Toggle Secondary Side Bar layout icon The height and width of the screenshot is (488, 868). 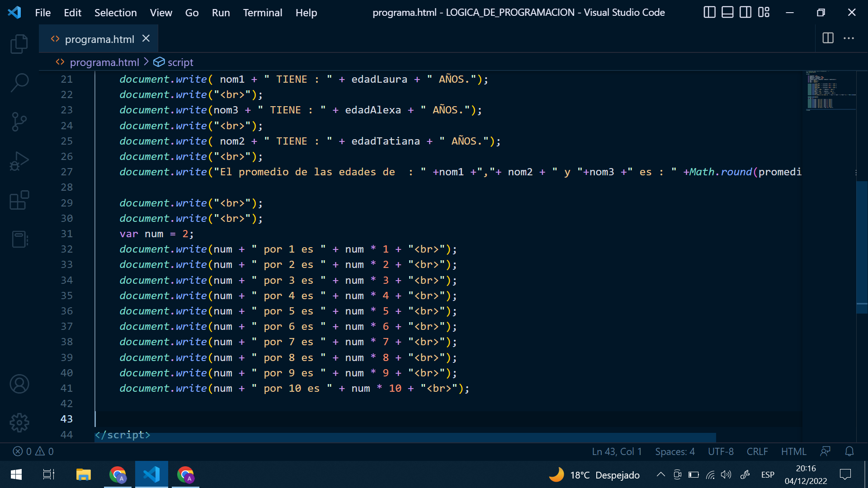[745, 12]
